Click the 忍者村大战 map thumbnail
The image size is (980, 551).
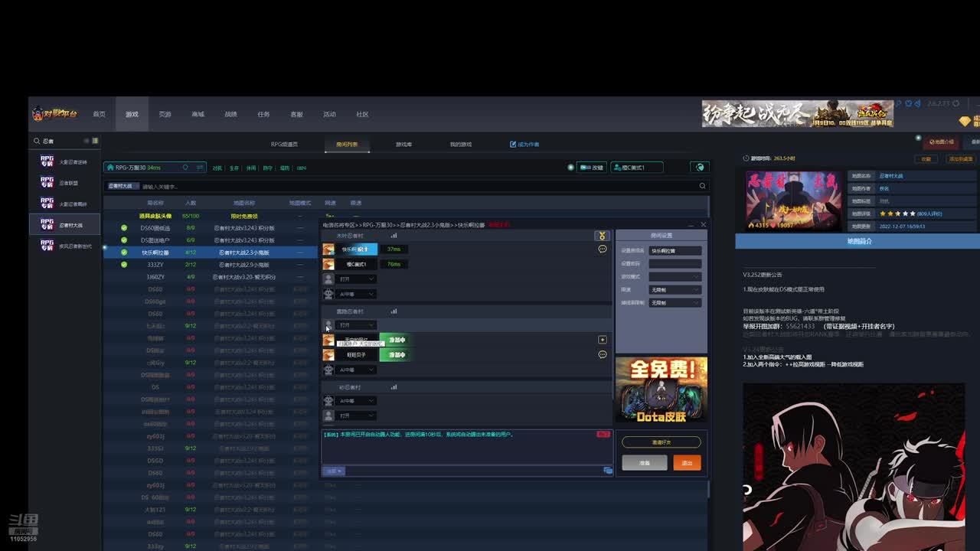794,201
